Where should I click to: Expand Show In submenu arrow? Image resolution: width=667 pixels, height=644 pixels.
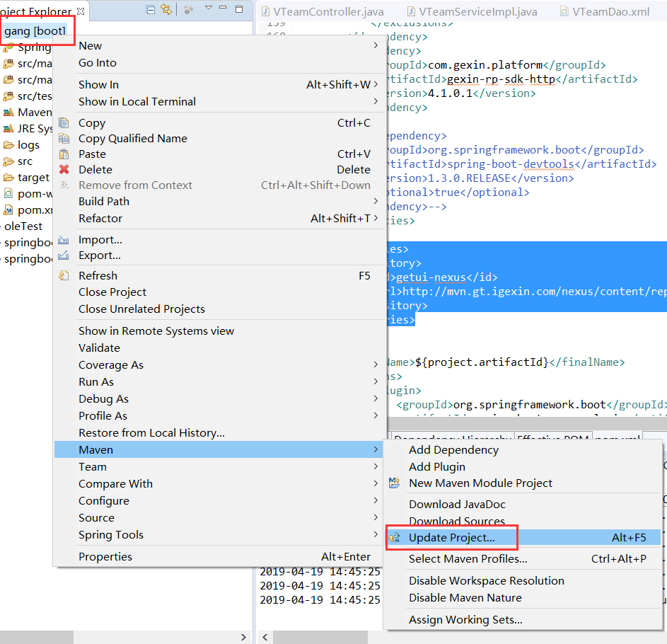tap(376, 84)
